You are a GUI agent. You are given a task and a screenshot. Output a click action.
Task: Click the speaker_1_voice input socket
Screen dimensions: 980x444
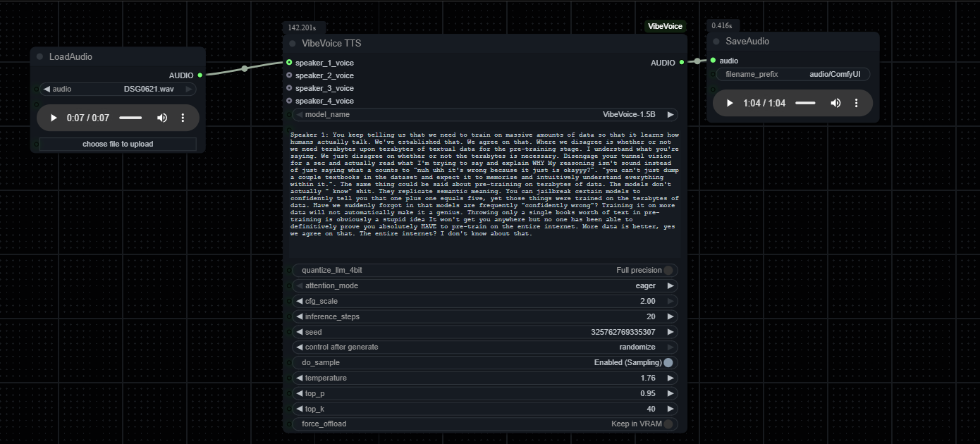(x=289, y=63)
